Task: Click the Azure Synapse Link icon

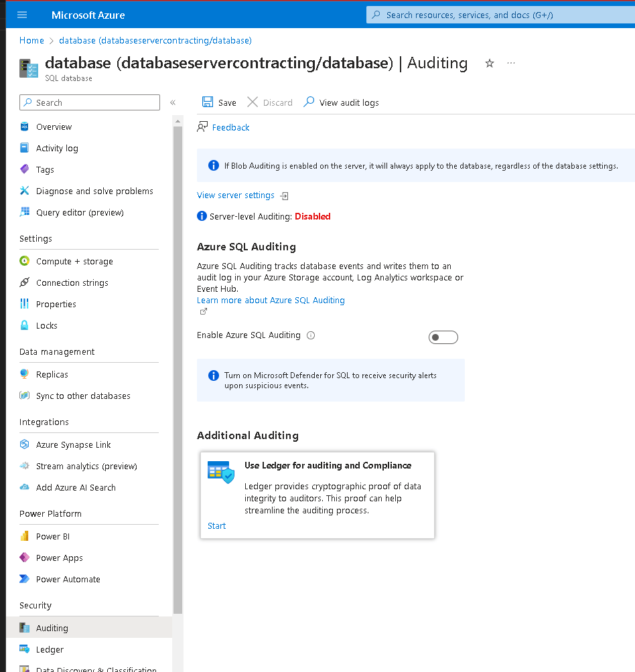Action: click(x=24, y=444)
